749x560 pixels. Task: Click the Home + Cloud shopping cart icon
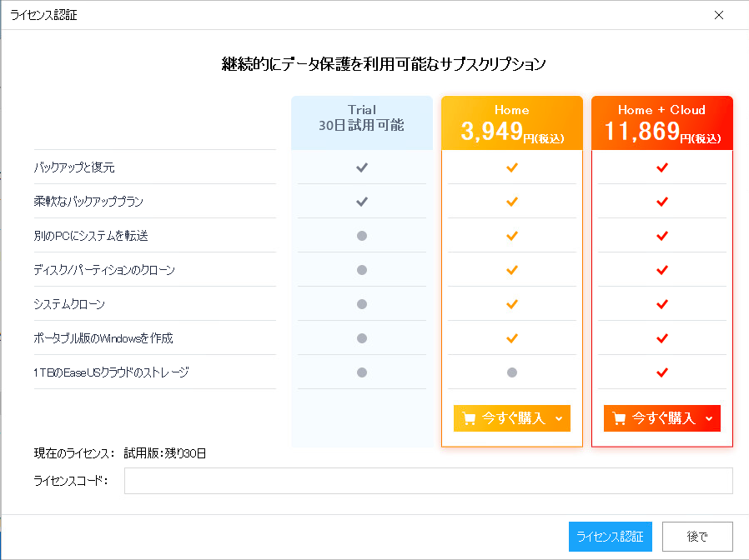coord(619,418)
